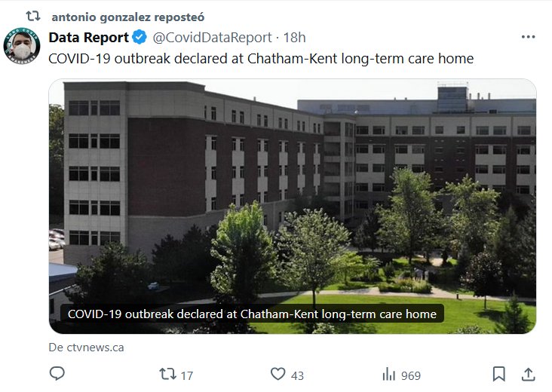The image size is (552, 392).
Task: Bookmark this Data Report tweet
Action: pos(498,374)
